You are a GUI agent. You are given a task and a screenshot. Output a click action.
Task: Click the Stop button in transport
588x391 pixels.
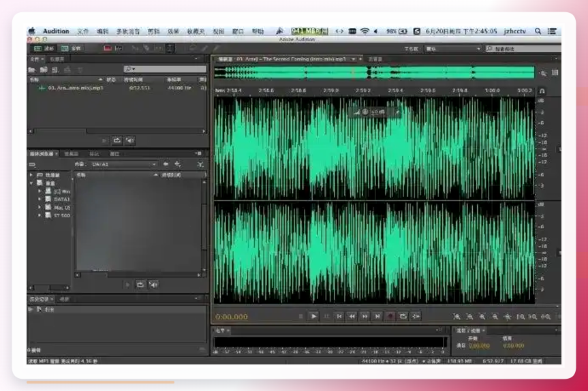tap(300, 316)
